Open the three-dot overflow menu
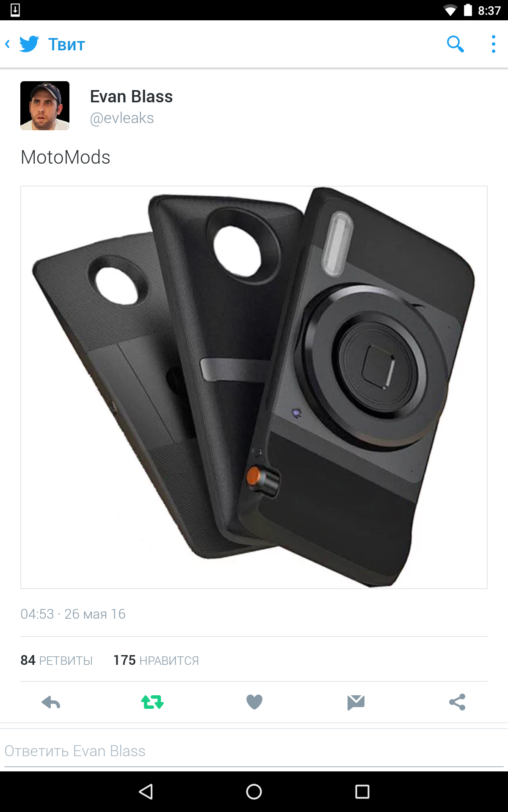508x812 pixels. pyautogui.click(x=493, y=44)
